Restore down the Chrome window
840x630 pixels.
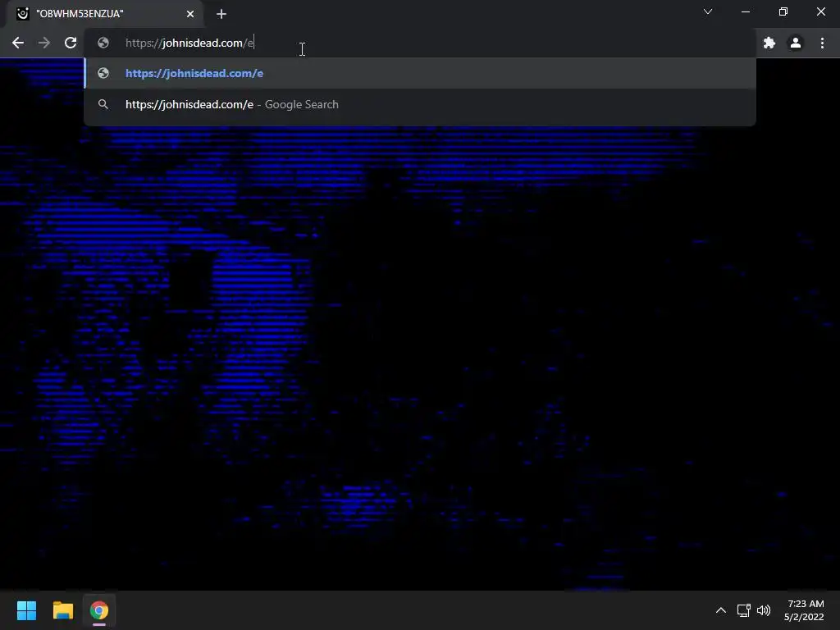pos(783,11)
